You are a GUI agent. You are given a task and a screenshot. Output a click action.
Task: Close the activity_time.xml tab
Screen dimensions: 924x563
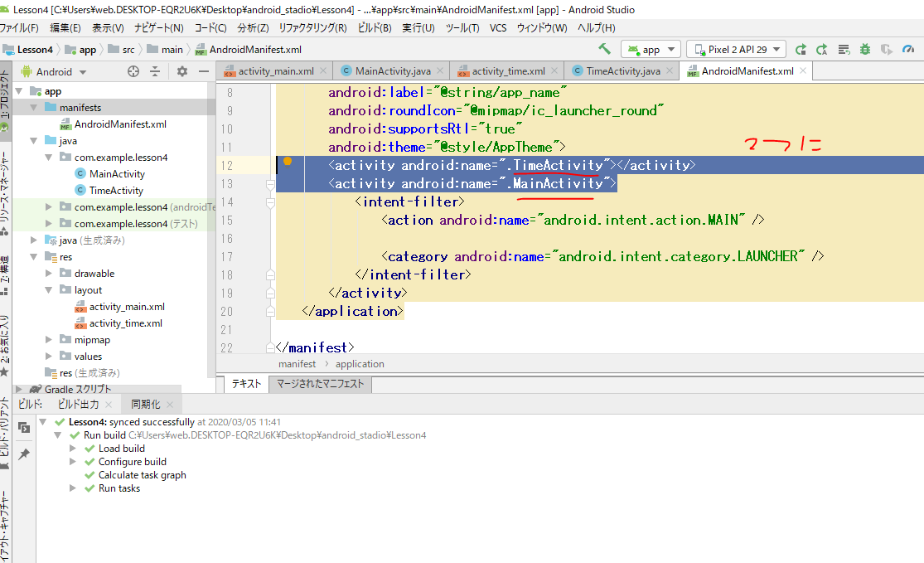click(554, 70)
